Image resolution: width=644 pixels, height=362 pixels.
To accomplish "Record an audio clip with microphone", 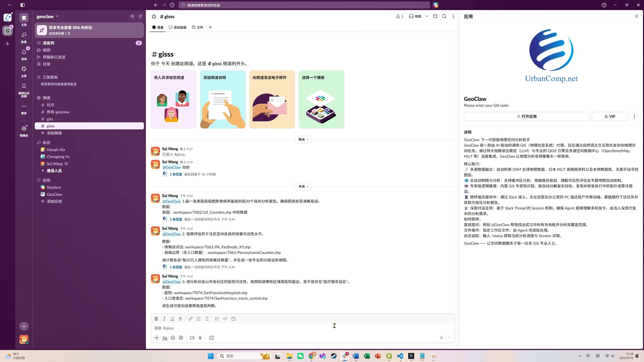I will (200, 338).
